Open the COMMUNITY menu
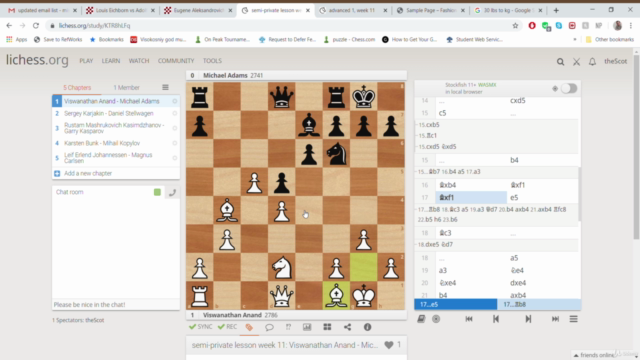 tap(176, 61)
